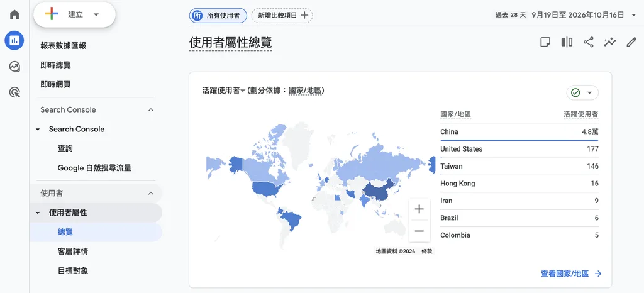Collapse the Search Console tree item triangle
The height and width of the screenshot is (293, 644).
click(38, 130)
